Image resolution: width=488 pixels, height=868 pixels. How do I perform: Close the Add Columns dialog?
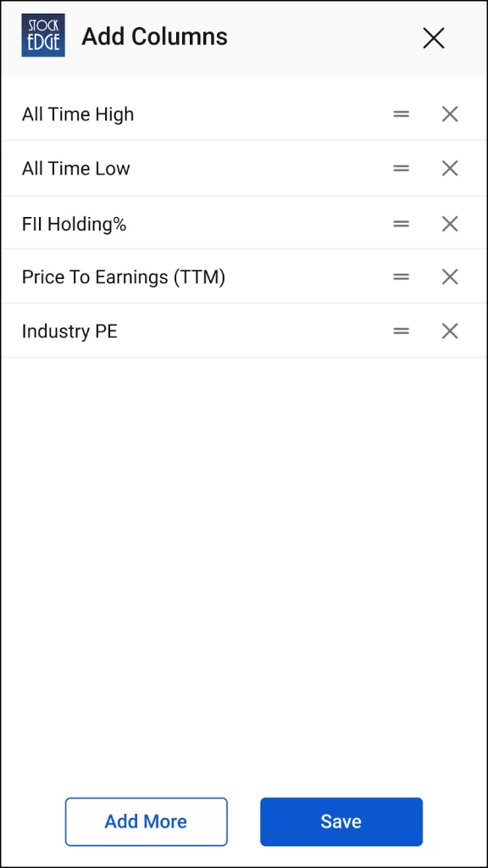[x=433, y=38]
